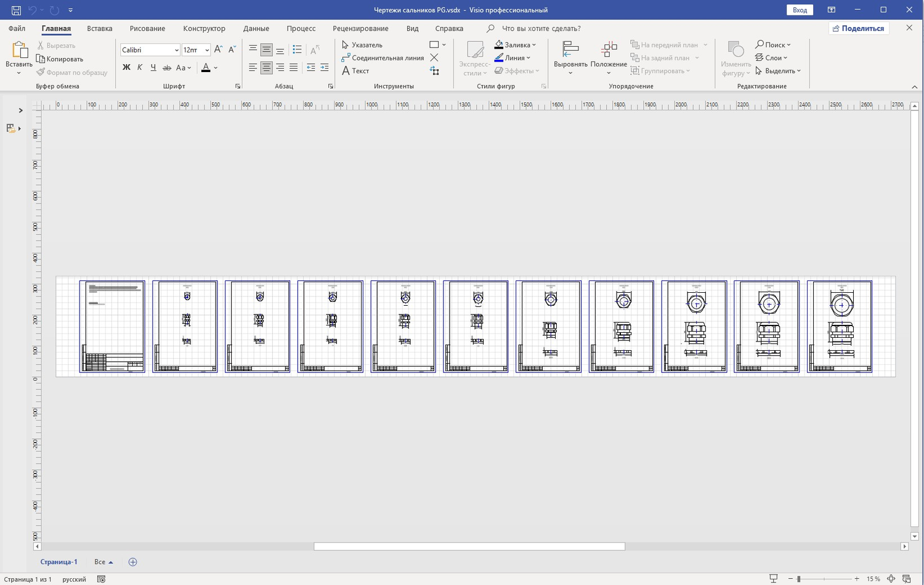Image resolution: width=924 pixels, height=585 pixels.
Task: Select the Указатель pointer tool
Action: pos(362,45)
